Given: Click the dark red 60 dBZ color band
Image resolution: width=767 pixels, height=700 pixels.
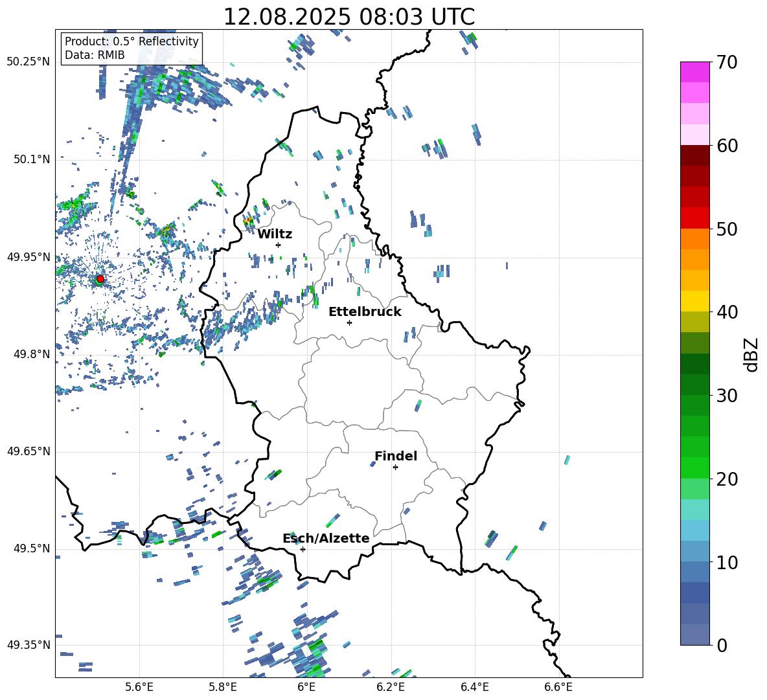Looking at the screenshot, I should tap(694, 155).
